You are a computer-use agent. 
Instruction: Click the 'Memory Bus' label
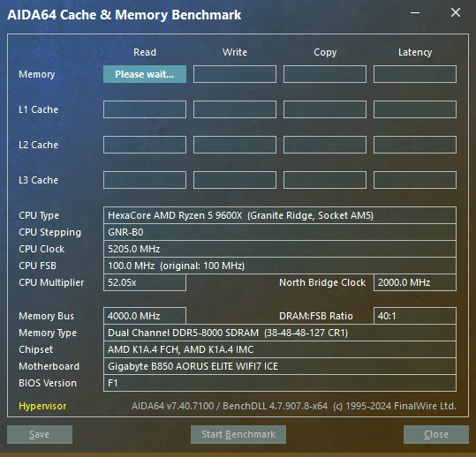click(47, 316)
